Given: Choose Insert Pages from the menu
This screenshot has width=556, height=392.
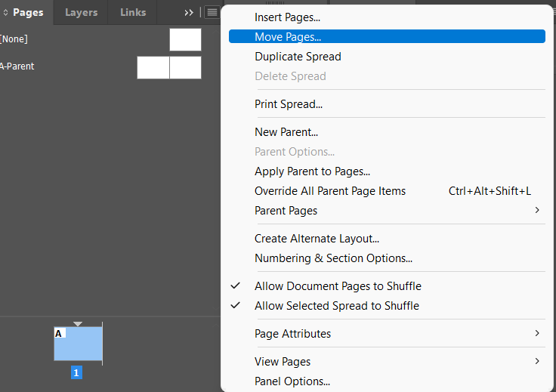Looking at the screenshot, I should (287, 17).
